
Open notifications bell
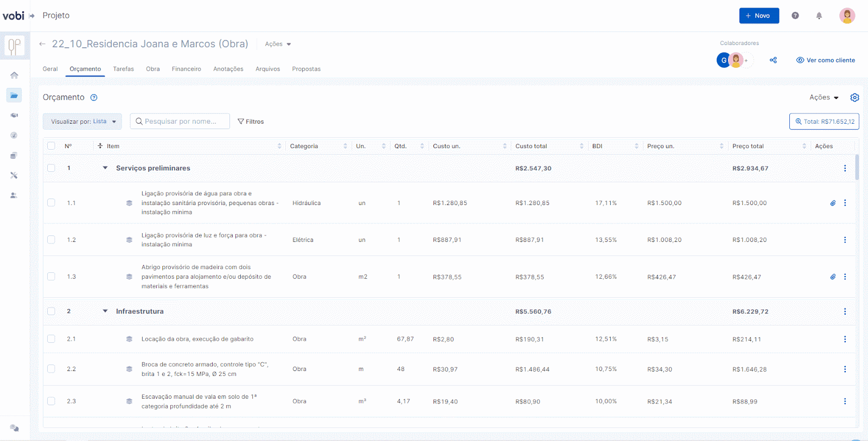[x=819, y=16]
